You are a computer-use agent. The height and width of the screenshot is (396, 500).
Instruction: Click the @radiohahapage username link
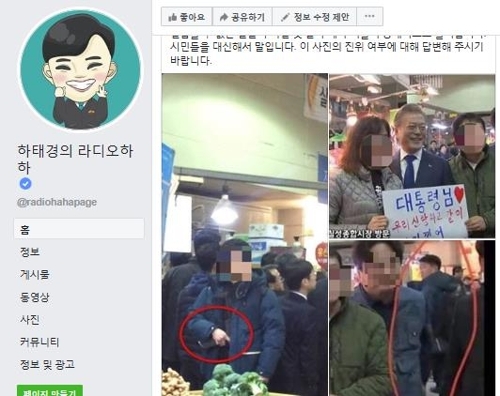pos(57,202)
